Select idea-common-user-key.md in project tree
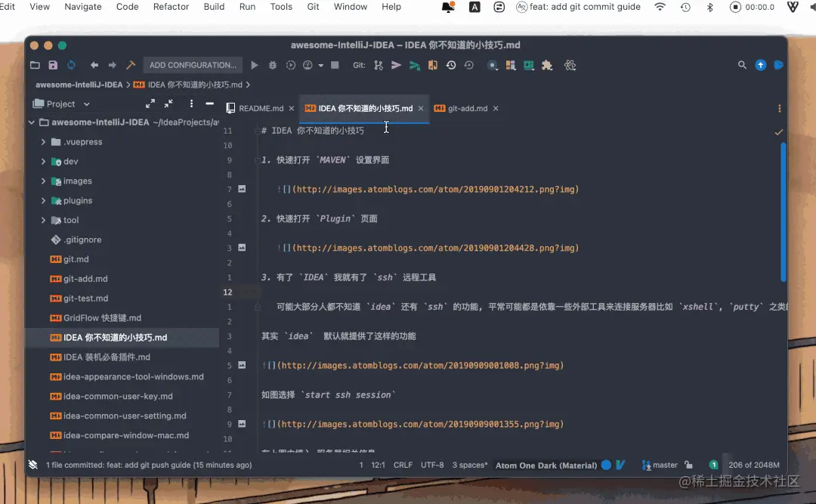 [x=118, y=396]
